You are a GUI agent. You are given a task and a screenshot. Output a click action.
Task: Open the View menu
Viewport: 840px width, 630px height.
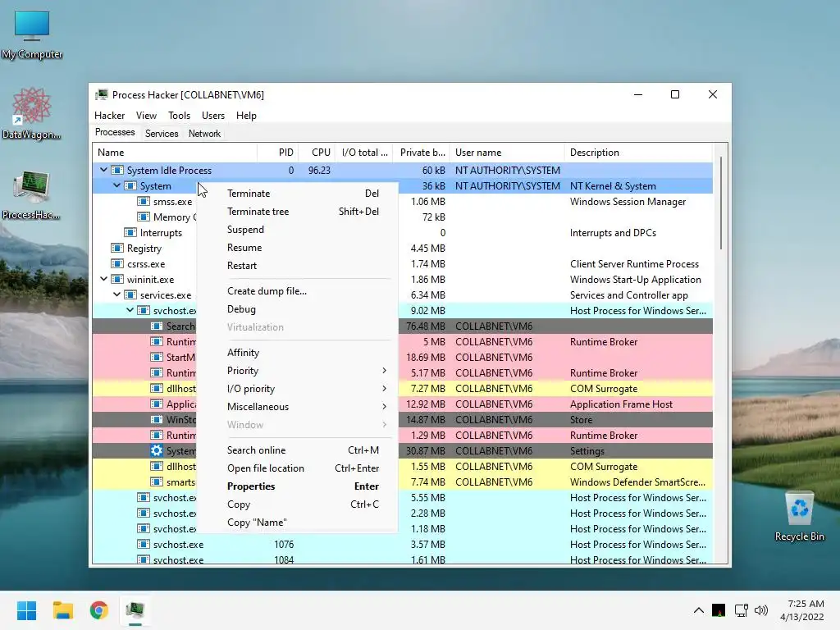click(x=146, y=115)
